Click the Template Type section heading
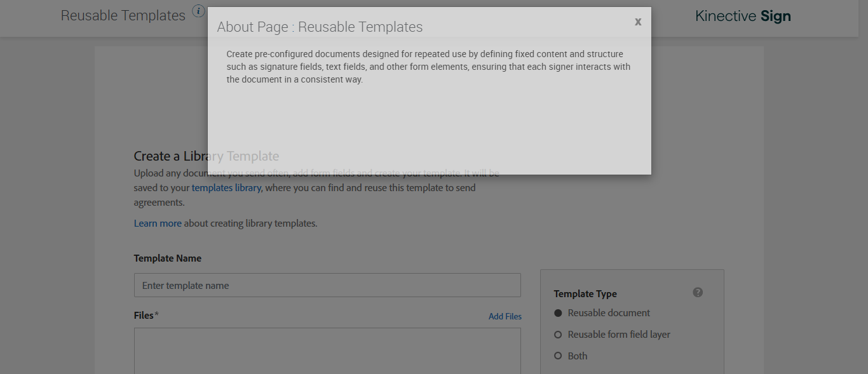868x374 pixels. [x=585, y=294]
